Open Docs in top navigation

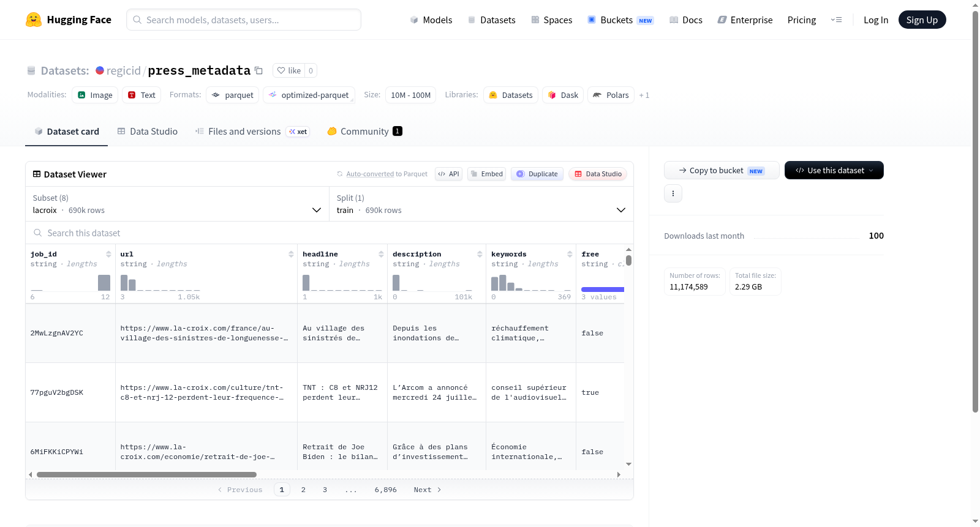tap(686, 20)
